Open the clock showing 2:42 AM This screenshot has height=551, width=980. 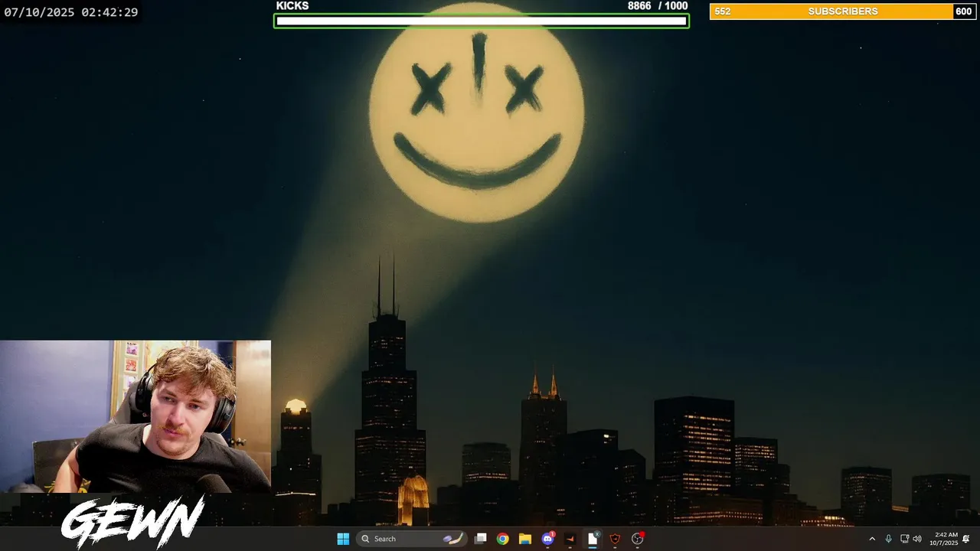click(946, 539)
